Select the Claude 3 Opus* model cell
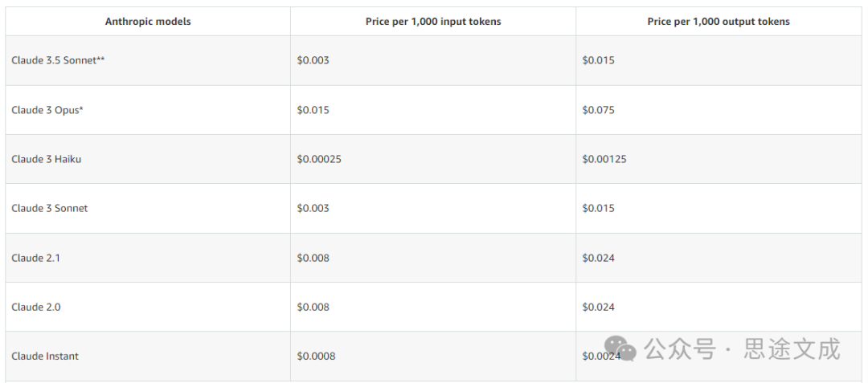The width and height of the screenshot is (868, 383). 47,110
